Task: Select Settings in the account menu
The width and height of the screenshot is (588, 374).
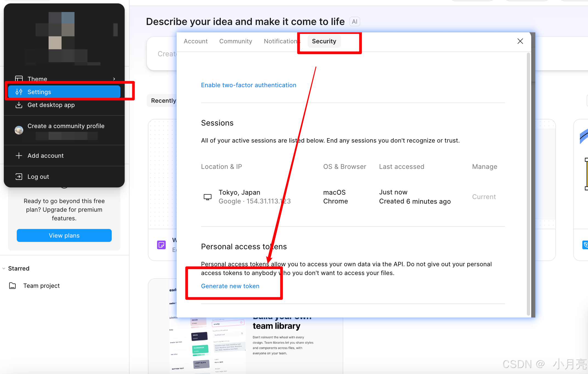Action: [64, 92]
